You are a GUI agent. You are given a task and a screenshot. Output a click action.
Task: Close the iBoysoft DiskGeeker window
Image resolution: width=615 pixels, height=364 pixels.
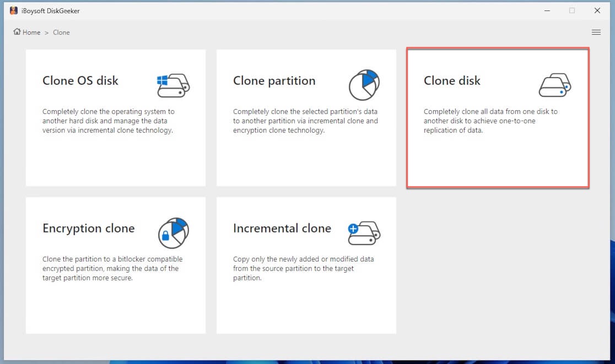click(x=597, y=10)
